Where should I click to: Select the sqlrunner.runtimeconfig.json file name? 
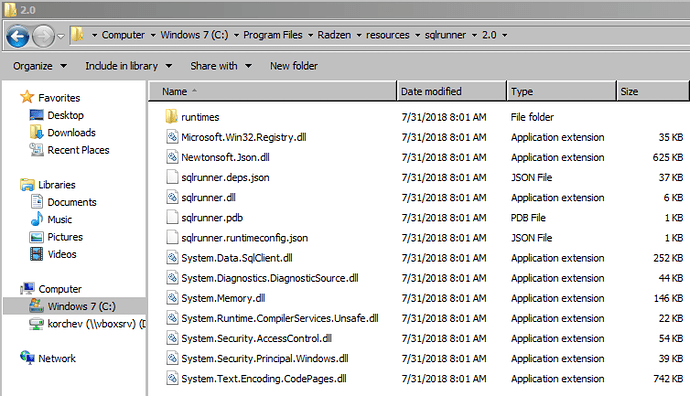pos(244,238)
